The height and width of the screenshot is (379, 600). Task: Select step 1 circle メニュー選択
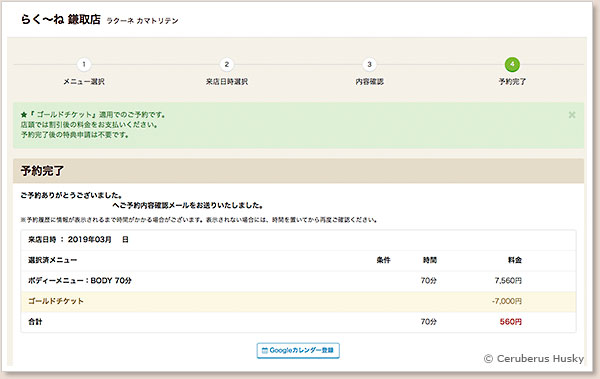point(84,64)
